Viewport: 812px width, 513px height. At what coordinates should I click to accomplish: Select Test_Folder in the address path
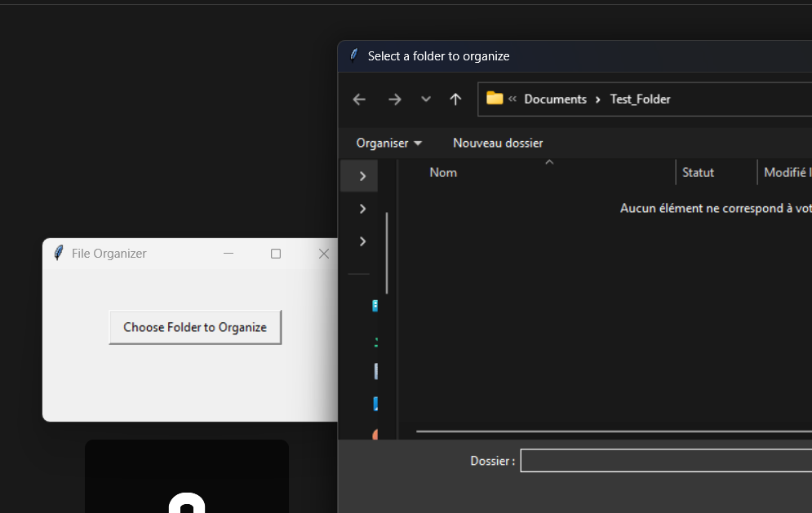coord(640,100)
